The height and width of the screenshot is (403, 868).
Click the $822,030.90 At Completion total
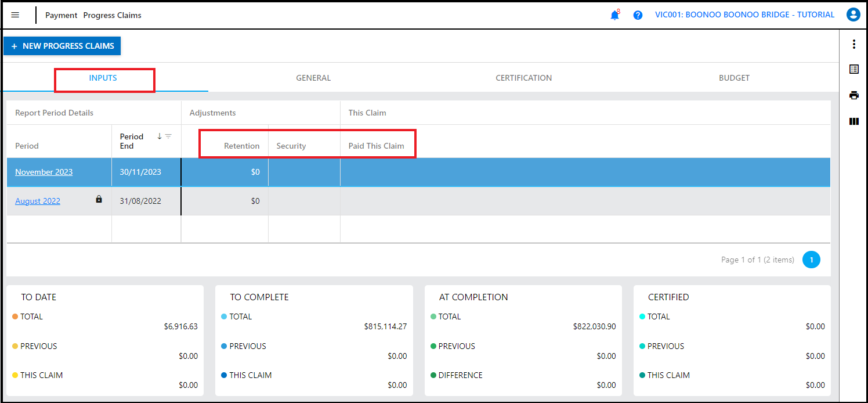click(x=594, y=326)
